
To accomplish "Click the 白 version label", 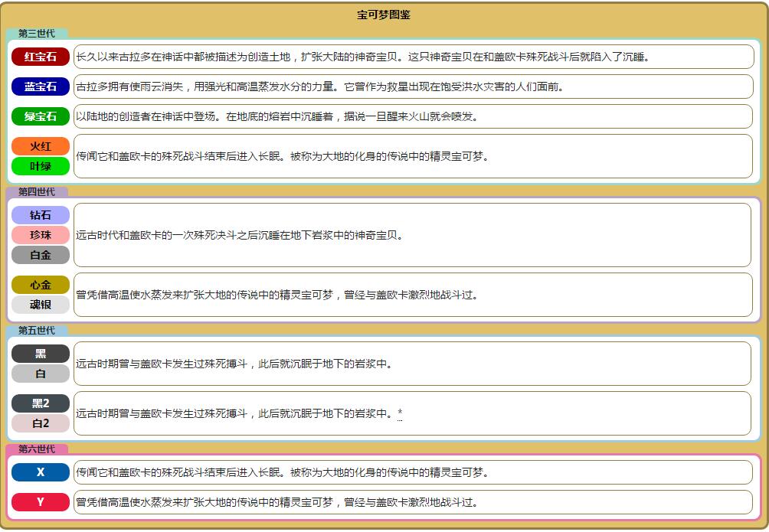I will (x=41, y=374).
